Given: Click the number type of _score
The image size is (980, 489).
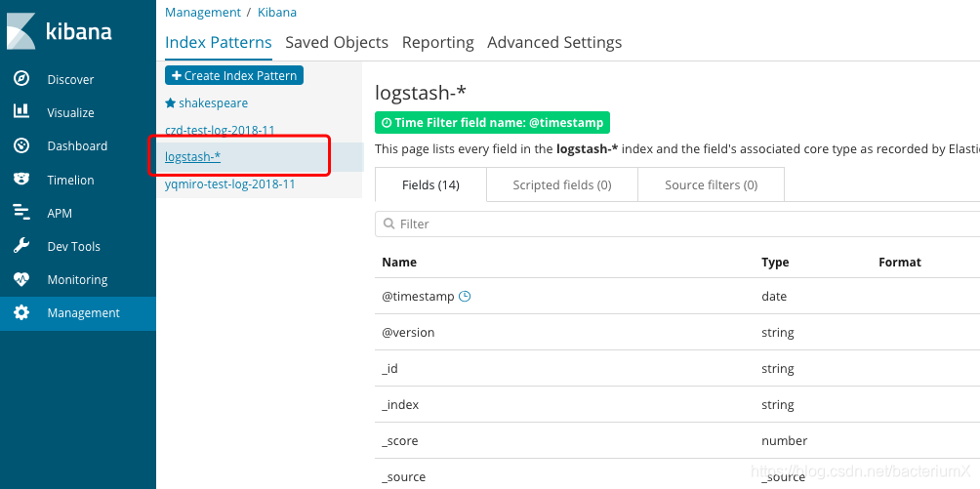Looking at the screenshot, I should (785, 441).
